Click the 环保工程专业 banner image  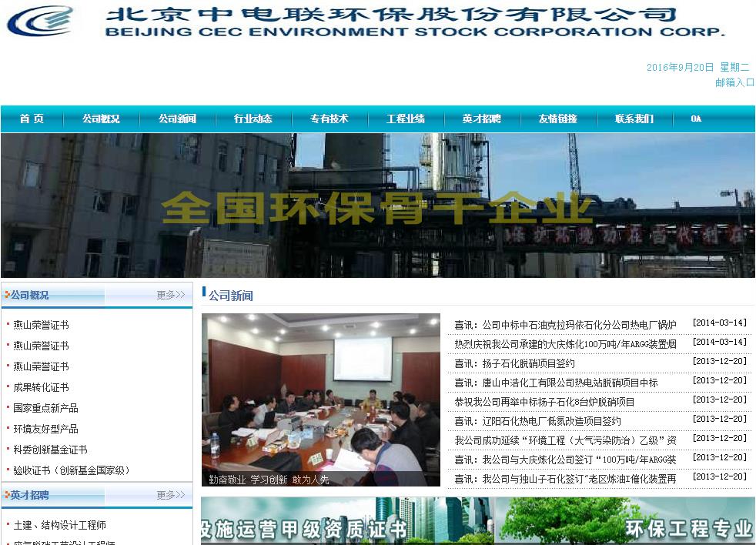click(x=625, y=521)
